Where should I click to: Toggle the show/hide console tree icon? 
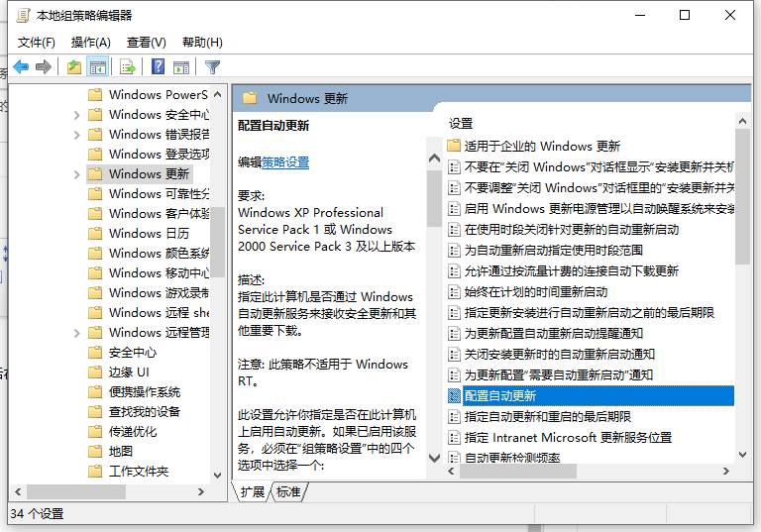[x=98, y=67]
